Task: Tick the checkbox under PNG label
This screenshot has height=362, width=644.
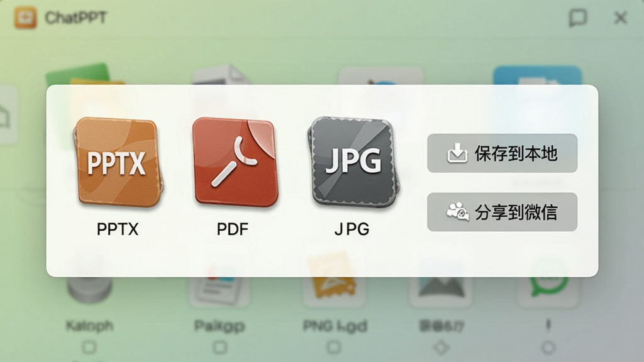Action: (334, 348)
